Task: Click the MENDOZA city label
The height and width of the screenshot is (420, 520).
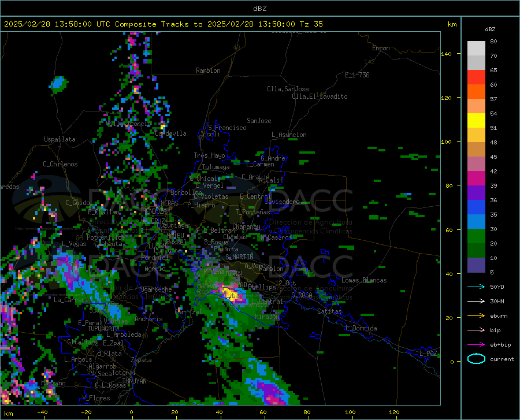Action: coord(154,211)
